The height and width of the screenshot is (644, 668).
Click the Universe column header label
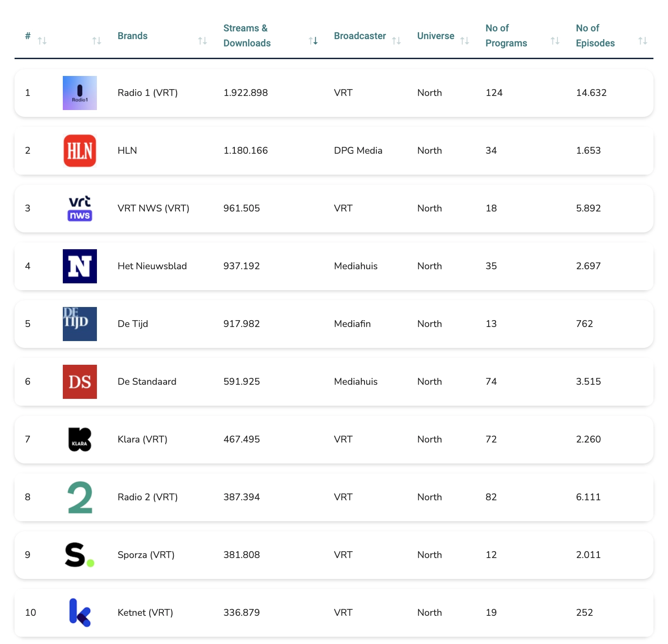tap(435, 36)
